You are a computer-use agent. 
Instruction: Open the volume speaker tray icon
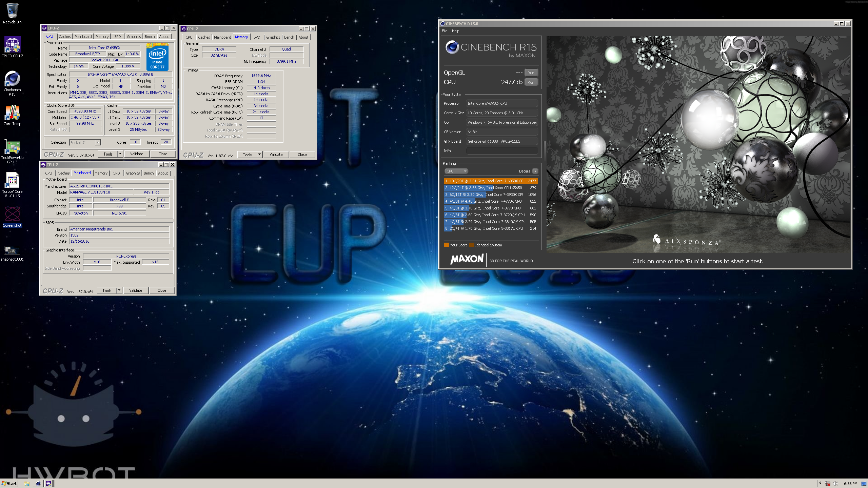pos(835,484)
